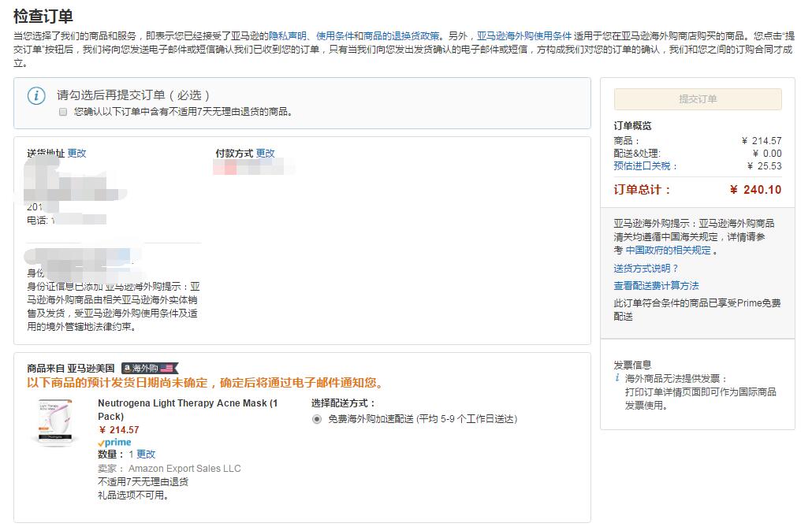Click the Neutrogena Acne Mask product thumbnail
This screenshot has height=527, width=812.
[55, 422]
